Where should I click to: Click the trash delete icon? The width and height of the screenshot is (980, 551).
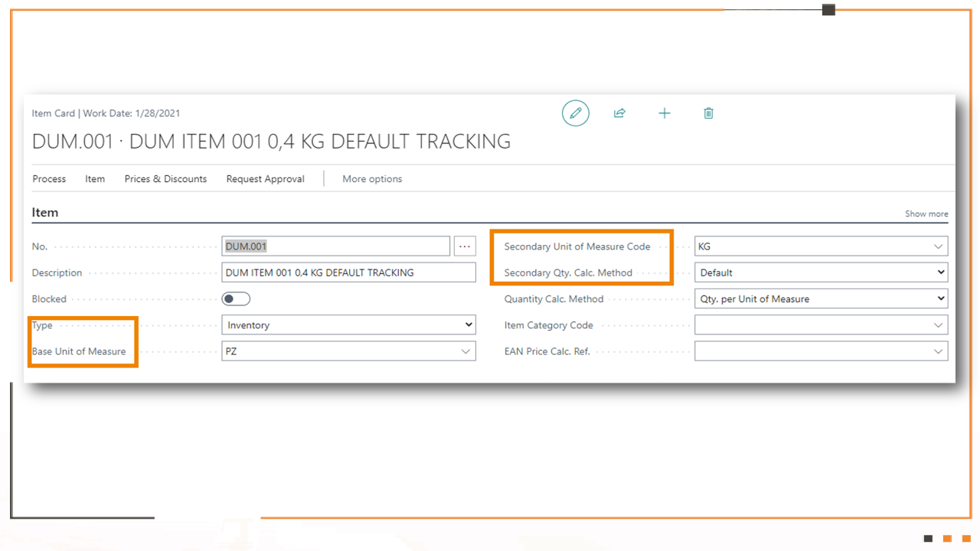[709, 113]
